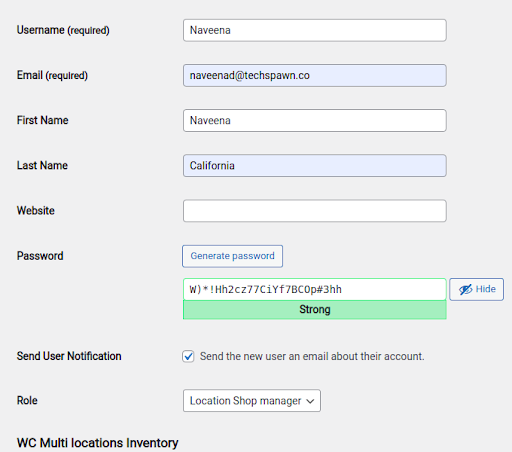
Task: Untick the Send User Notification checkbox
Action: [x=188, y=356]
